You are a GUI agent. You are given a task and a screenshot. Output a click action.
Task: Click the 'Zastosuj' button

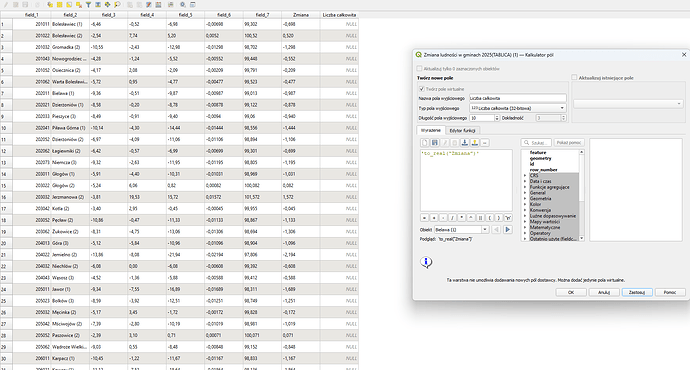point(637,292)
